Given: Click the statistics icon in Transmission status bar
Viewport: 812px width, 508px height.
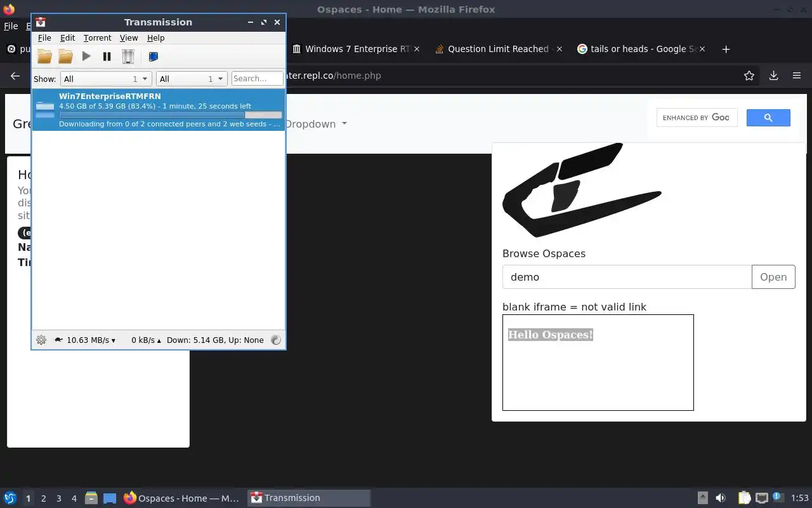Looking at the screenshot, I should point(276,340).
